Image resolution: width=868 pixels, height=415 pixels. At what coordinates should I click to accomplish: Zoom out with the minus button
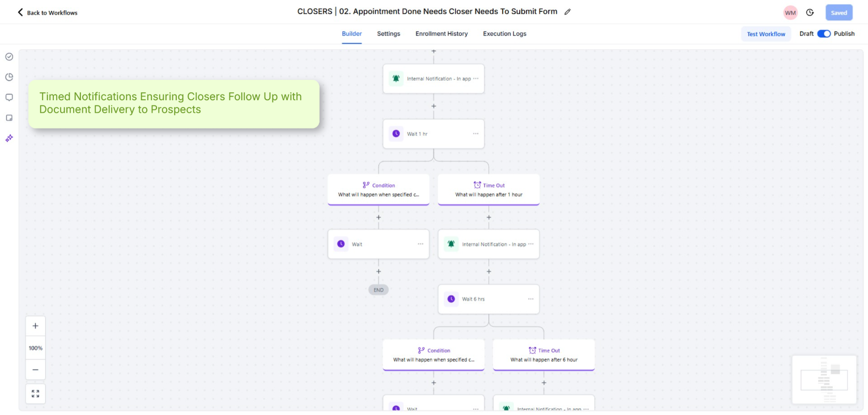pos(35,370)
